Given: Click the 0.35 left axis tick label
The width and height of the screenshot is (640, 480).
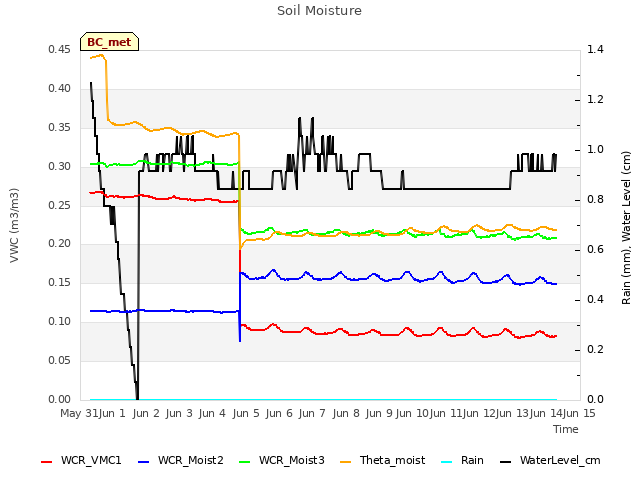Looking at the screenshot, I should coord(59,127).
